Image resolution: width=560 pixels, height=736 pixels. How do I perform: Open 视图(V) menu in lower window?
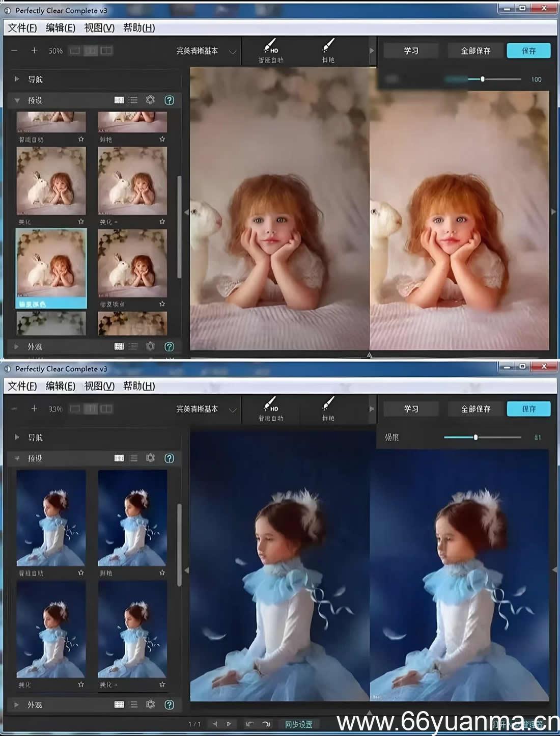tap(99, 386)
